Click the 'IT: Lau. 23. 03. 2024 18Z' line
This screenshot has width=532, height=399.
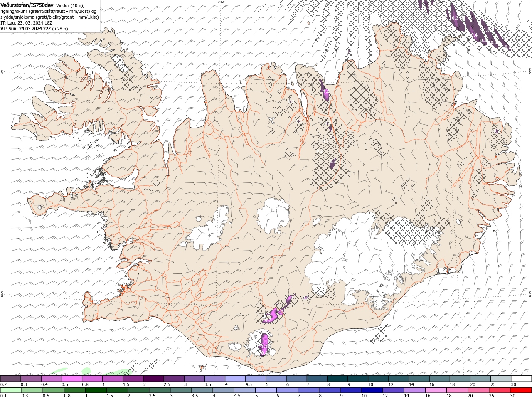click(25, 23)
